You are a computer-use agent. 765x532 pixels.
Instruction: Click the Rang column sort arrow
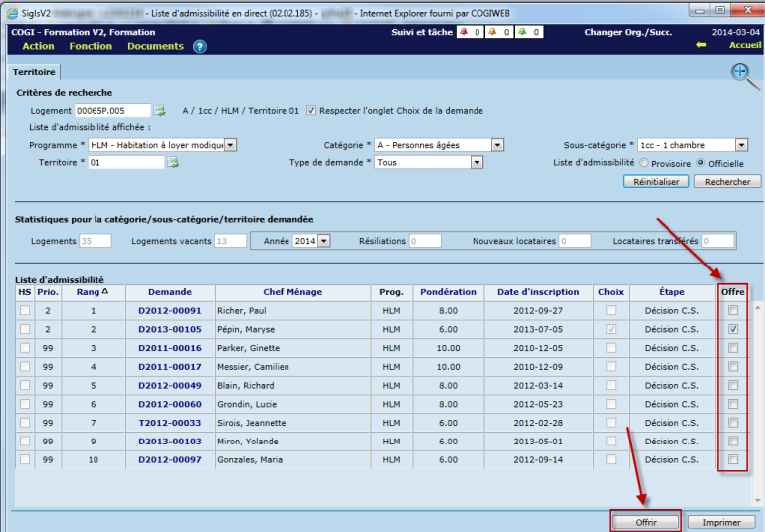tap(105, 292)
